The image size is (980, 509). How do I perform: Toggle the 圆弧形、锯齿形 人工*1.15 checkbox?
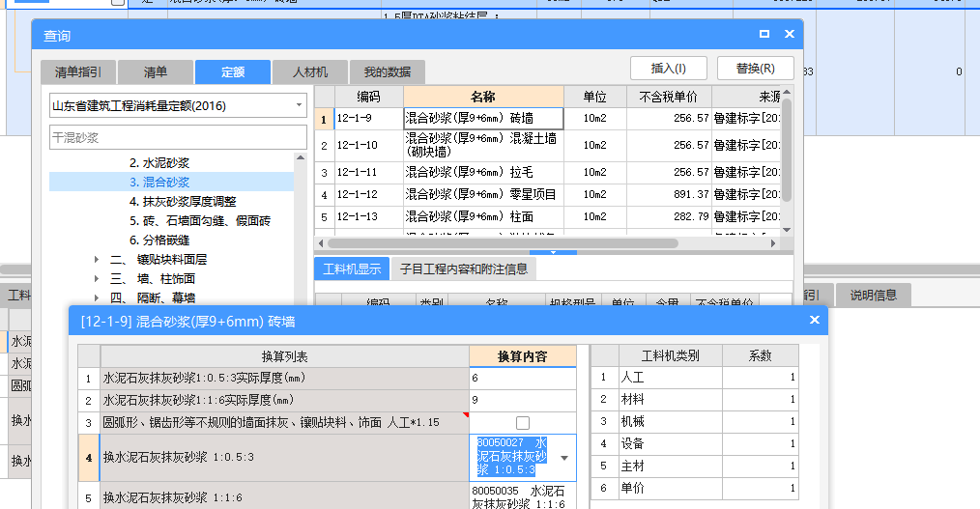pyautogui.click(x=523, y=423)
